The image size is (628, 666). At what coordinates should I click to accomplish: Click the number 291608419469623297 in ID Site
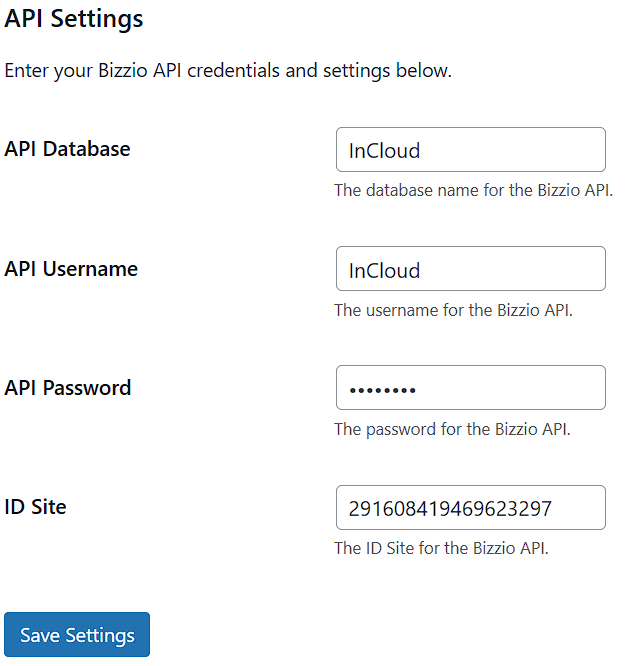[450, 508]
